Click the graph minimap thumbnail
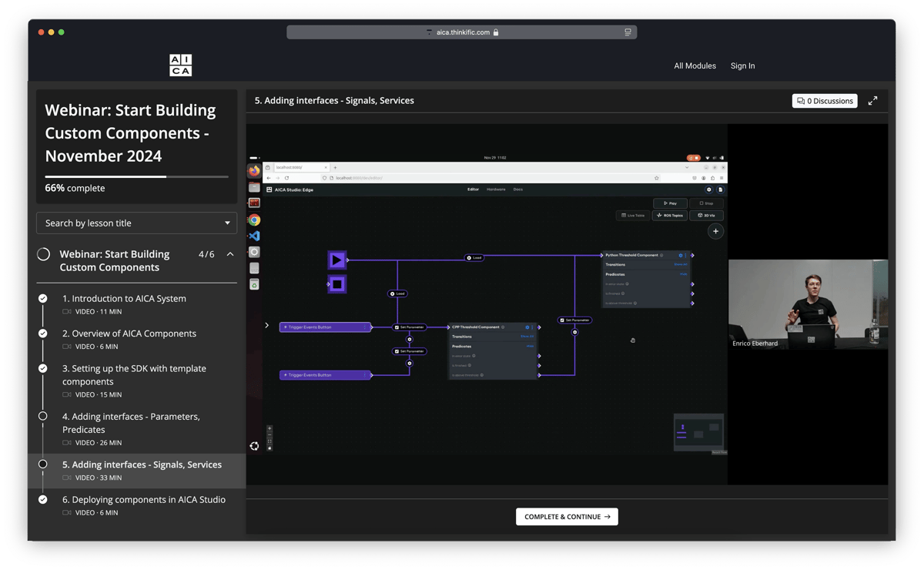This screenshot has height=570, width=924. click(x=698, y=431)
